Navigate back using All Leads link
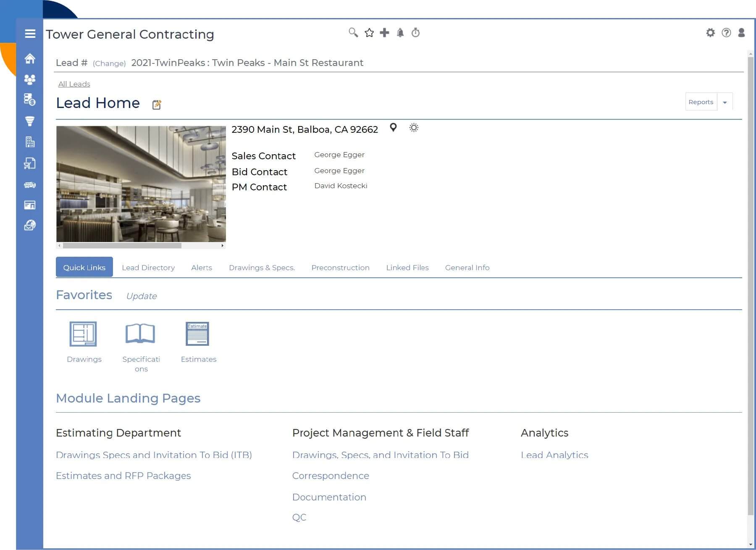 74,84
